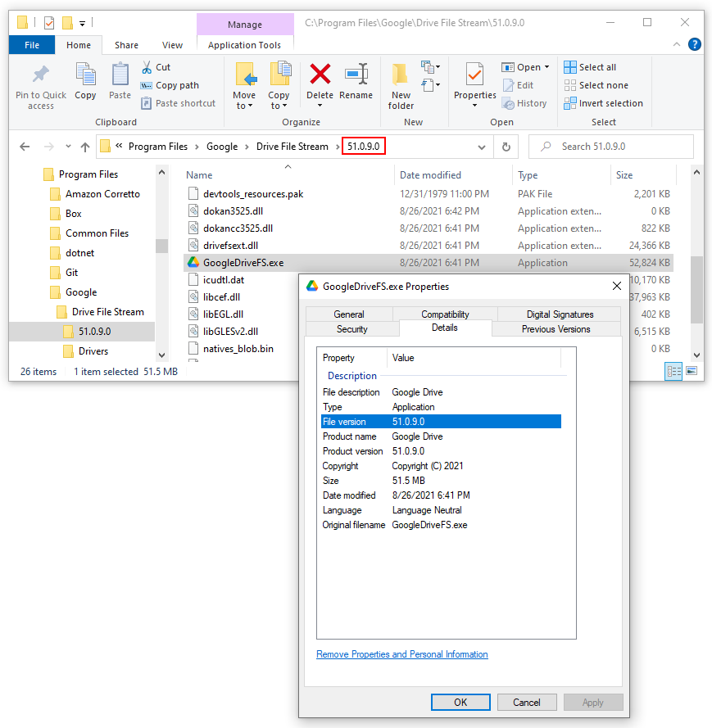Click the Rename icon in Organize group
The height and width of the screenshot is (728, 712).
pos(356,75)
